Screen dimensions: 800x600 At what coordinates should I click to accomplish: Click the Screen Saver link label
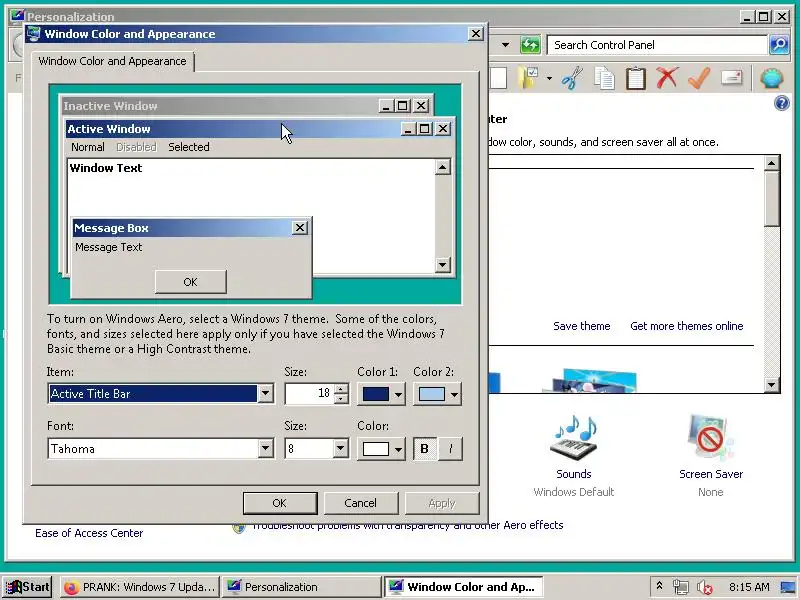point(711,474)
